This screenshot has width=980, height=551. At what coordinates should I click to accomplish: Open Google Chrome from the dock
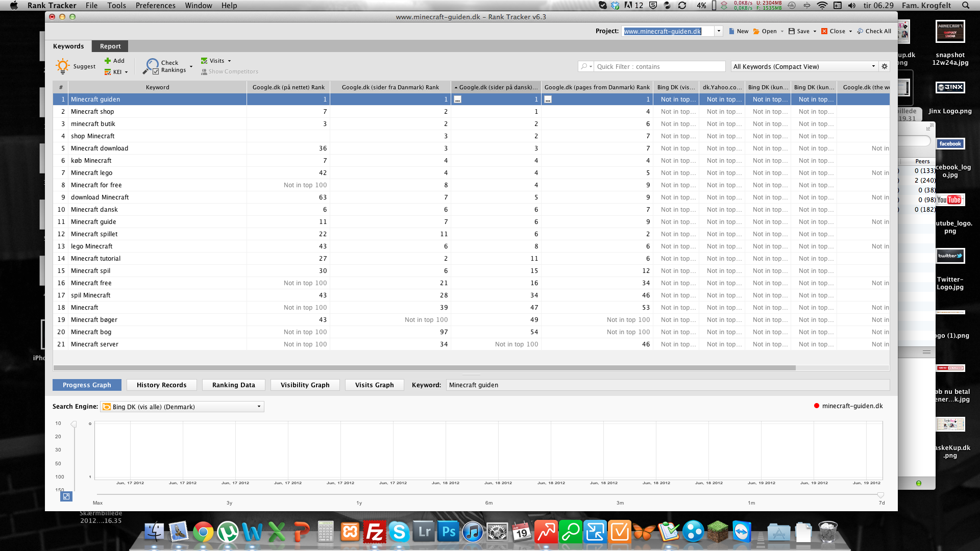(x=203, y=532)
